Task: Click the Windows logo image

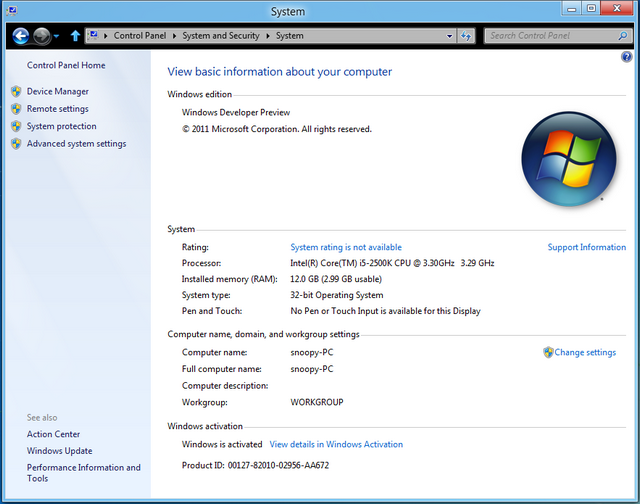Action: (569, 159)
